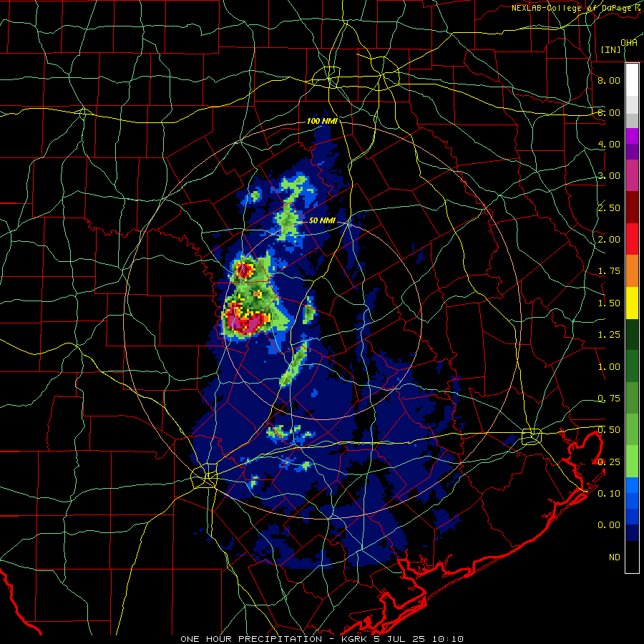Screen dimensions: 644x644
Task: Select the bright magenta legend swatch
Action: pos(632,136)
